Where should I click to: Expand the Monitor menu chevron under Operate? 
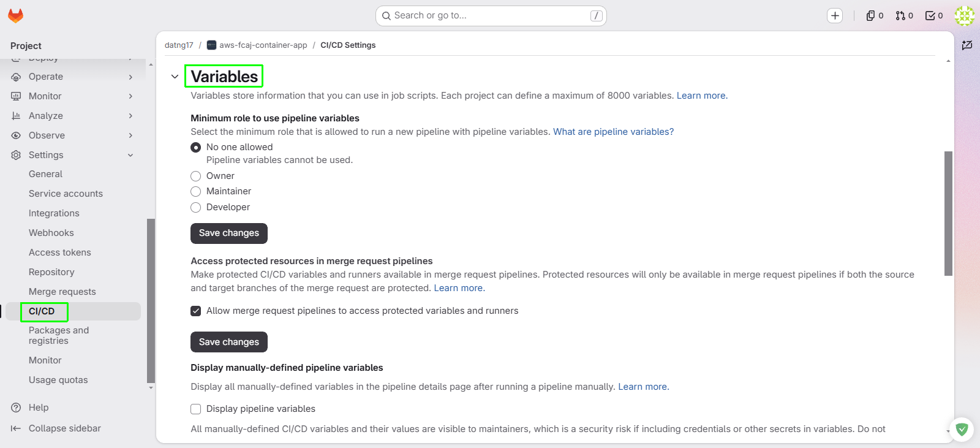click(130, 96)
